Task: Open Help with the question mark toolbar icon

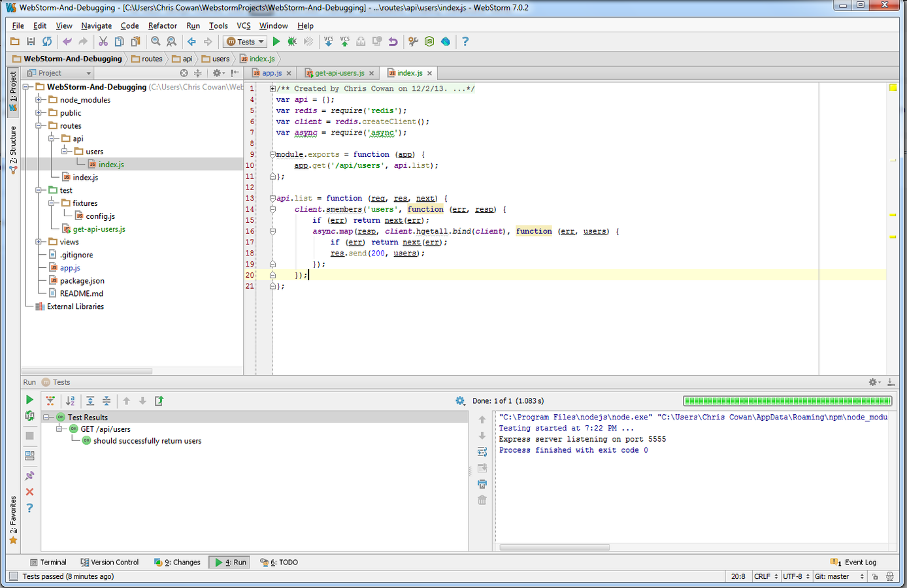Action: pos(465,41)
